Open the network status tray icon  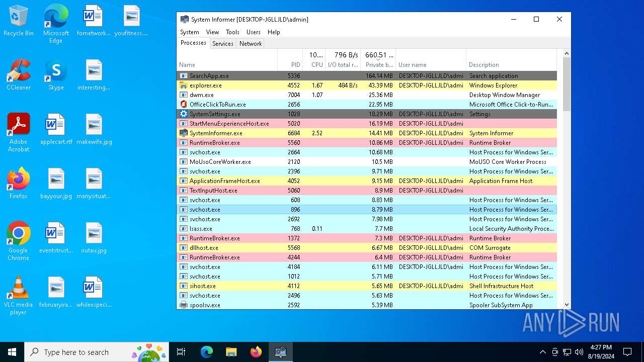[x=567, y=352]
